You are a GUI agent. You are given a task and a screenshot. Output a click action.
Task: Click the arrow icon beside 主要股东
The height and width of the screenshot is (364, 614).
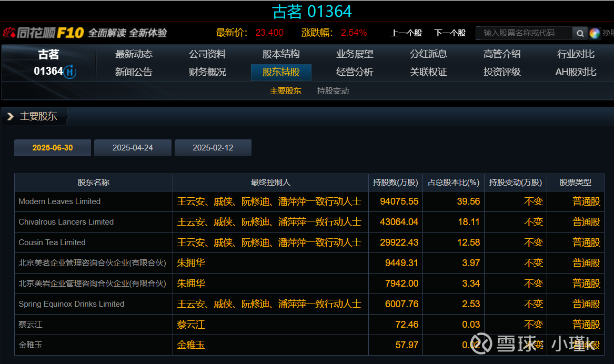coord(10,116)
